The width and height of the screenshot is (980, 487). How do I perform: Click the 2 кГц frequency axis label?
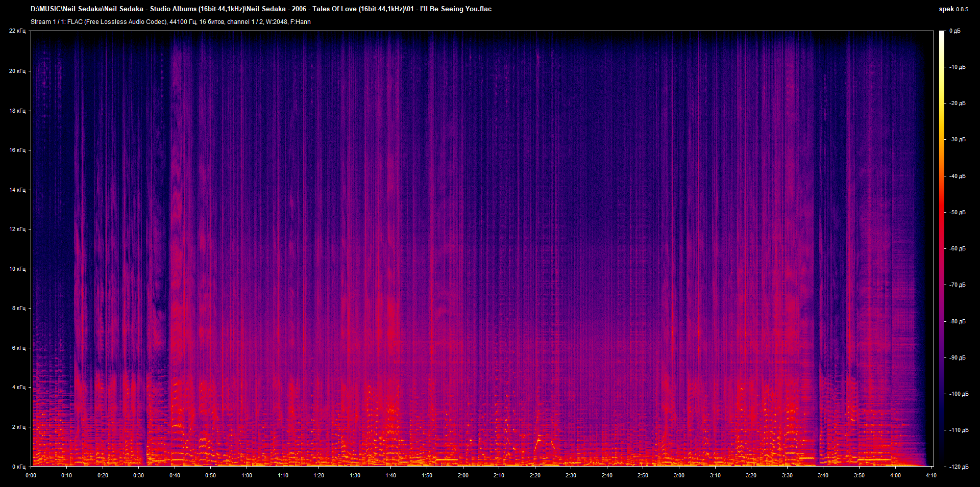pos(19,427)
